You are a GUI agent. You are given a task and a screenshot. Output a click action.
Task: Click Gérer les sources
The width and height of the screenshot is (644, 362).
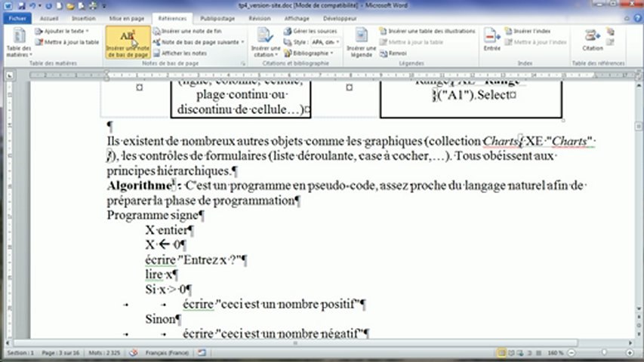310,31
